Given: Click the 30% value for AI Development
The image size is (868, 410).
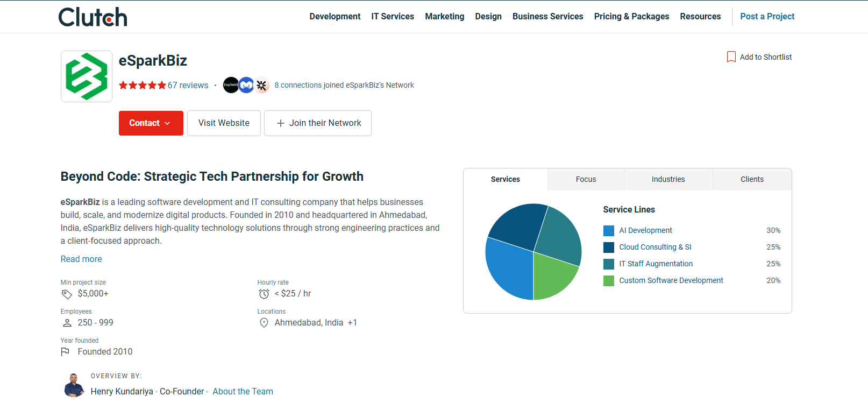Looking at the screenshot, I should (x=773, y=230).
